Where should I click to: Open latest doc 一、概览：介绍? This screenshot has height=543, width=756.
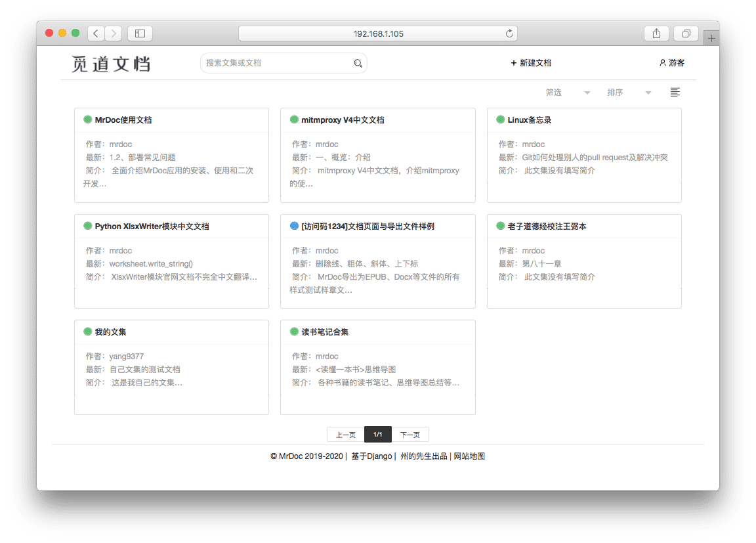tap(343, 157)
